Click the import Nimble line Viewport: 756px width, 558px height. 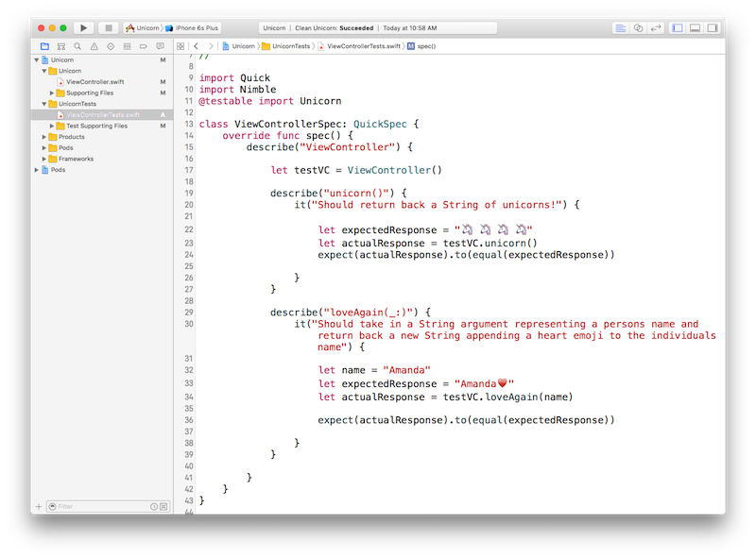coord(238,89)
